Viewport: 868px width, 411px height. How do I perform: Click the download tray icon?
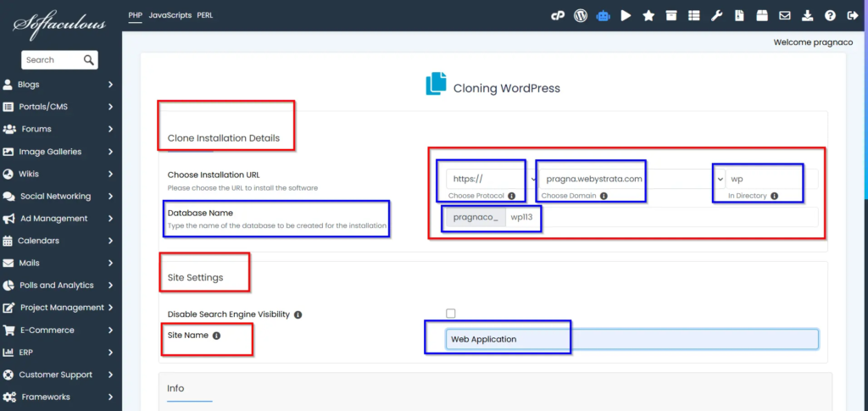pyautogui.click(x=808, y=15)
